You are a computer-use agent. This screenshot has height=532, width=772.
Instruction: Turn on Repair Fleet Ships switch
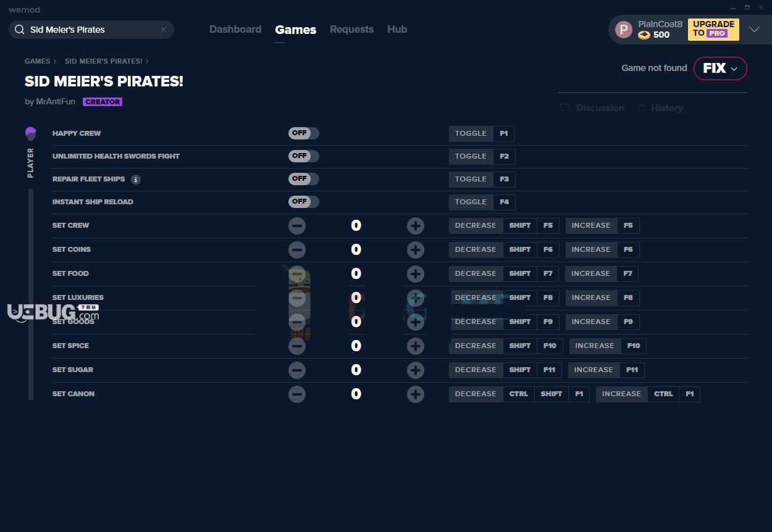pyautogui.click(x=304, y=179)
